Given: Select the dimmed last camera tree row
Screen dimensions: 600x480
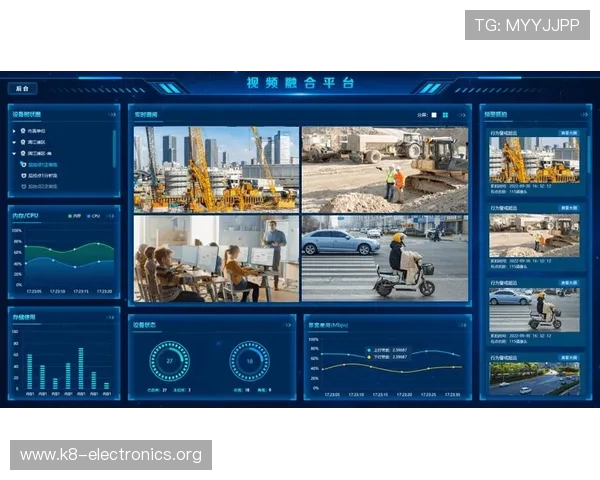Looking at the screenshot, I should coord(39,186).
